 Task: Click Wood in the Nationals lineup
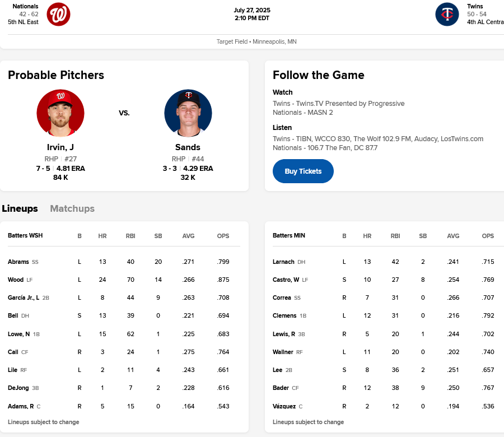tap(16, 280)
